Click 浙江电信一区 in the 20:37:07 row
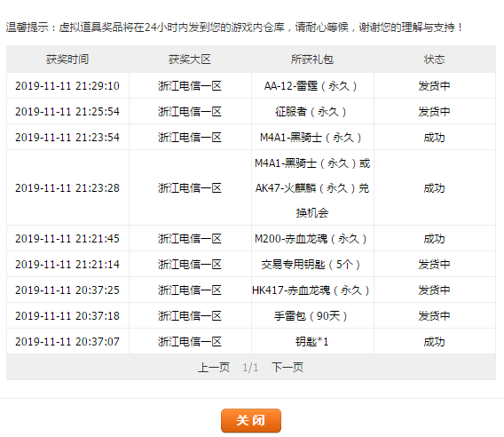This screenshot has height=437, width=504. click(190, 341)
